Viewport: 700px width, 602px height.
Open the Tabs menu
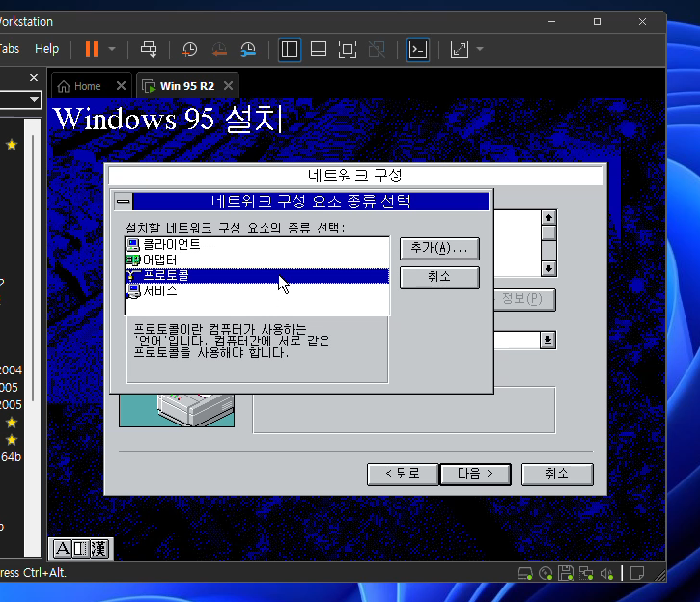click(x=10, y=48)
